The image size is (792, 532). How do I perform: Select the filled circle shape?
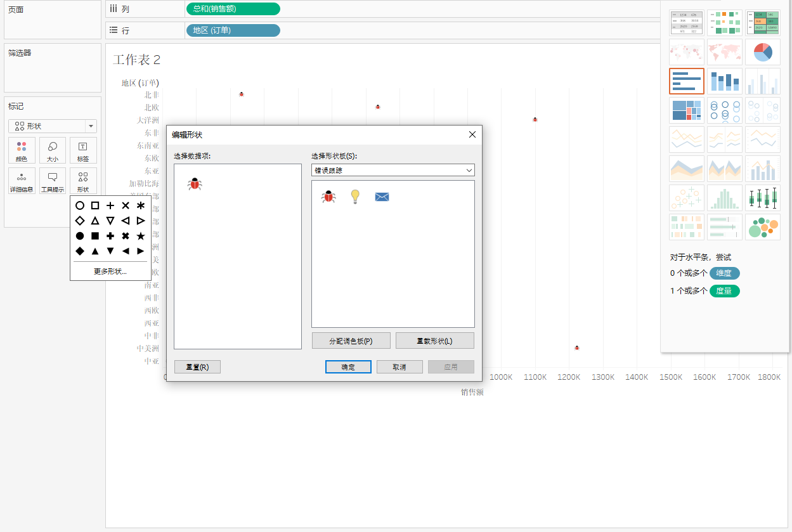(80, 236)
